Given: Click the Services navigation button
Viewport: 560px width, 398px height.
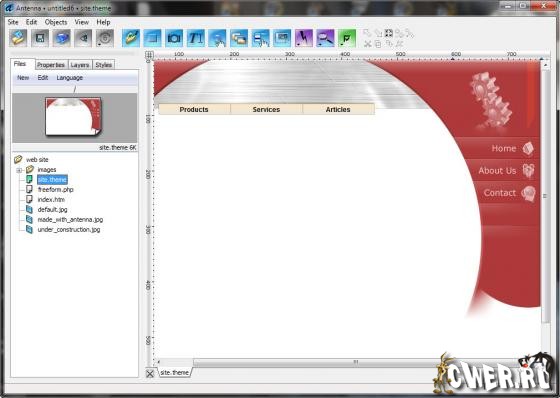Looking at the screenshot, I should click(266, 109).
